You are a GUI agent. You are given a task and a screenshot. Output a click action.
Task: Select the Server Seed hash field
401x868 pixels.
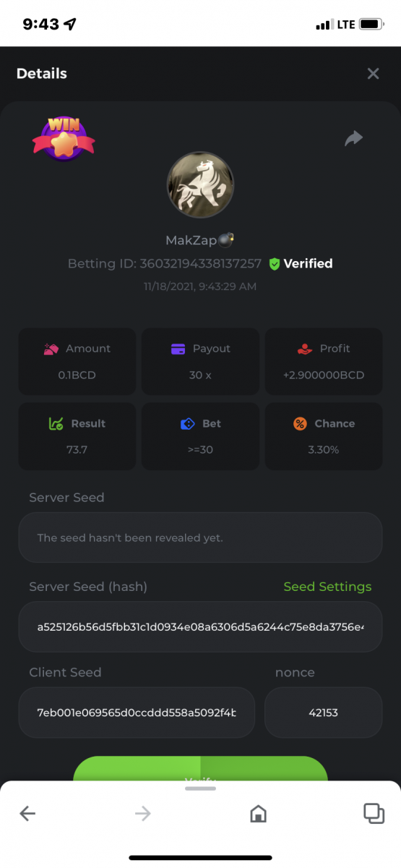pos(200,626)
